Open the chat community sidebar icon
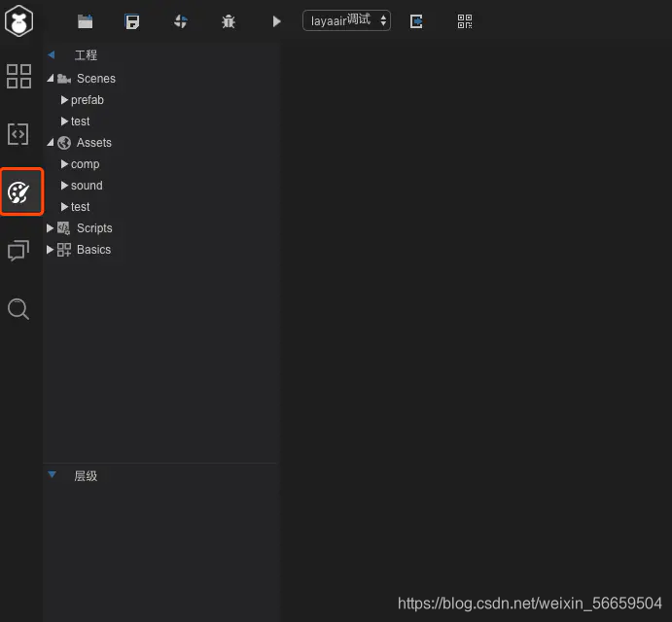The height and width of the screenshot is (622, 672). 18,250
